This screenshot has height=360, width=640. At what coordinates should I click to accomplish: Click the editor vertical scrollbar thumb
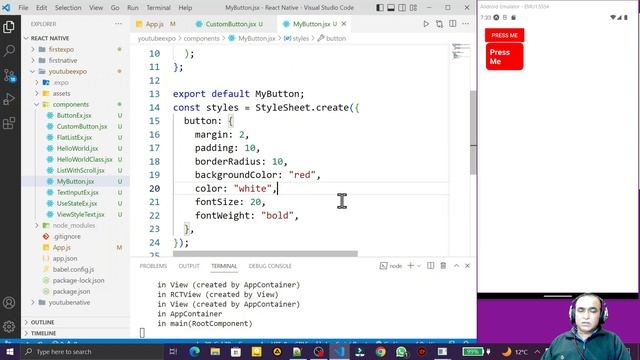click(473, 133)
